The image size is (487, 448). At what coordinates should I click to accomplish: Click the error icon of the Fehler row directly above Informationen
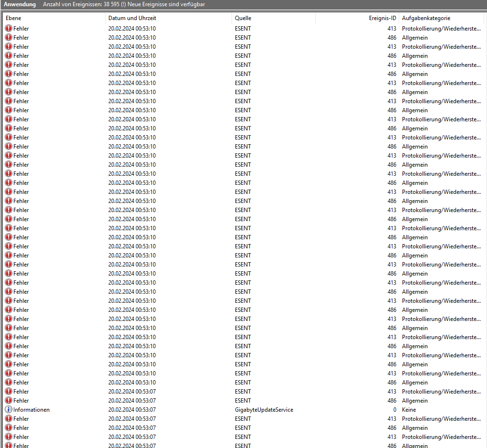9,400
